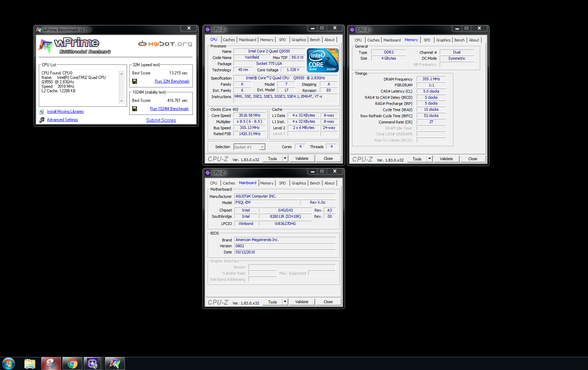This screenshot has width=588, height=370.
Task: Click Validate in the mainboard CPU-Z window
Action: pyautogui.click(x=302, y=302)
